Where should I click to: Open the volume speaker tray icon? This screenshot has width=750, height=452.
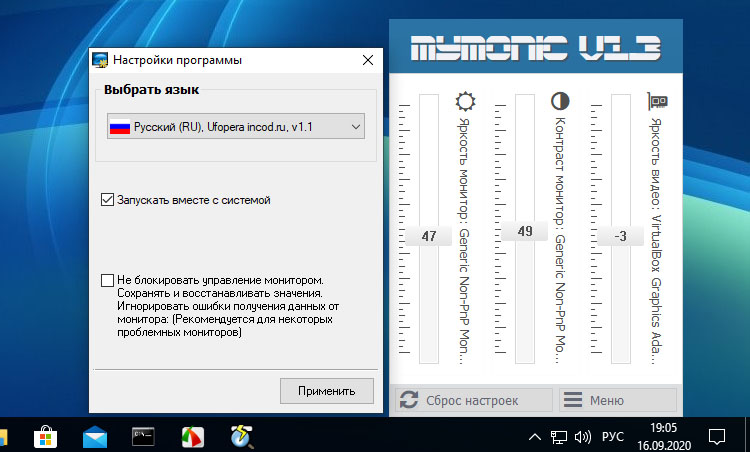click(x=583, y=437)
